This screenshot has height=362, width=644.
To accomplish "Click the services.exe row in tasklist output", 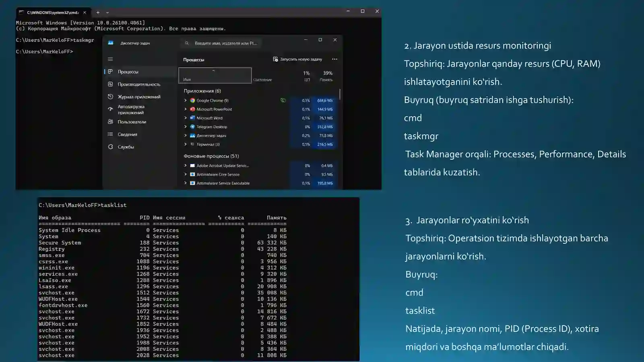I will coord(163,274).
